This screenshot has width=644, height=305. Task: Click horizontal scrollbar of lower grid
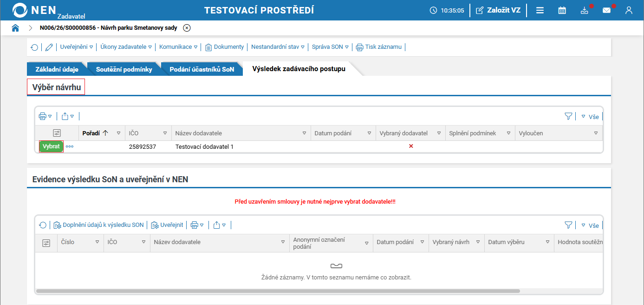[278, 291]
